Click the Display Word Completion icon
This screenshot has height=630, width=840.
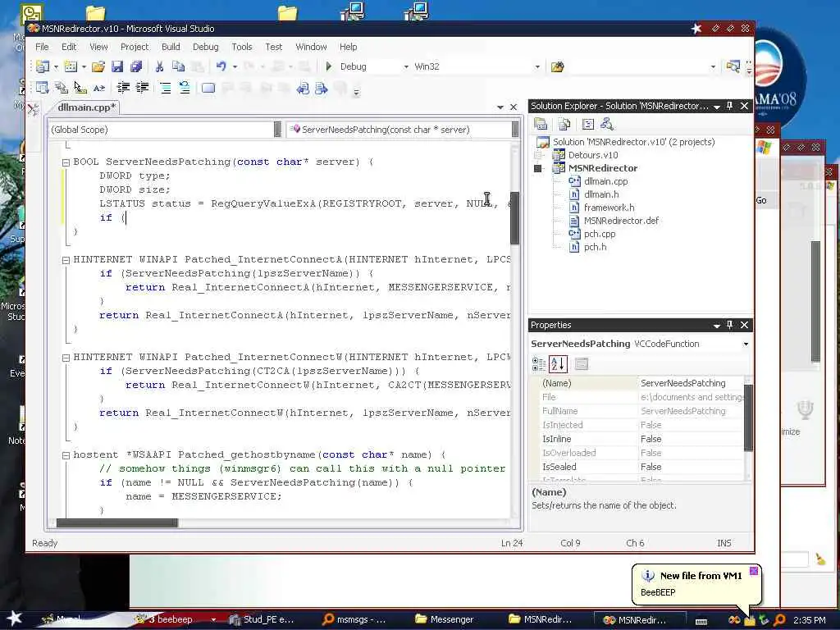(x=98, y=88)
